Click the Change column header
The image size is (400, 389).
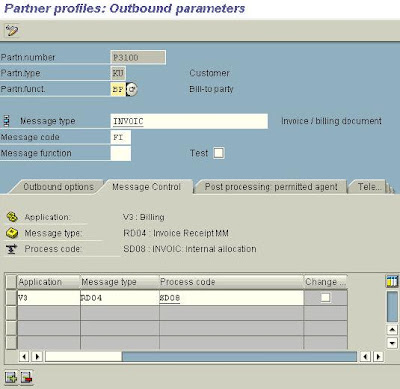pyautogui.click(x=326, y=282)
